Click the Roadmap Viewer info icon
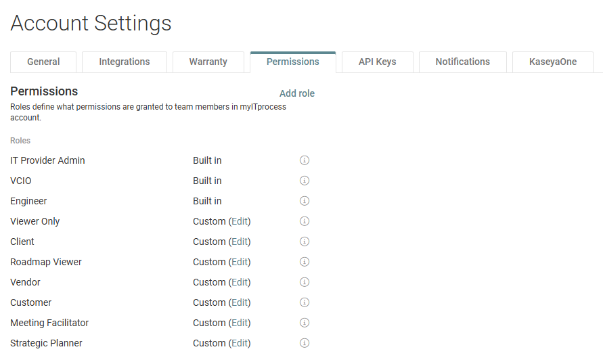Viewport: 603px width, 364px height. 305,262
